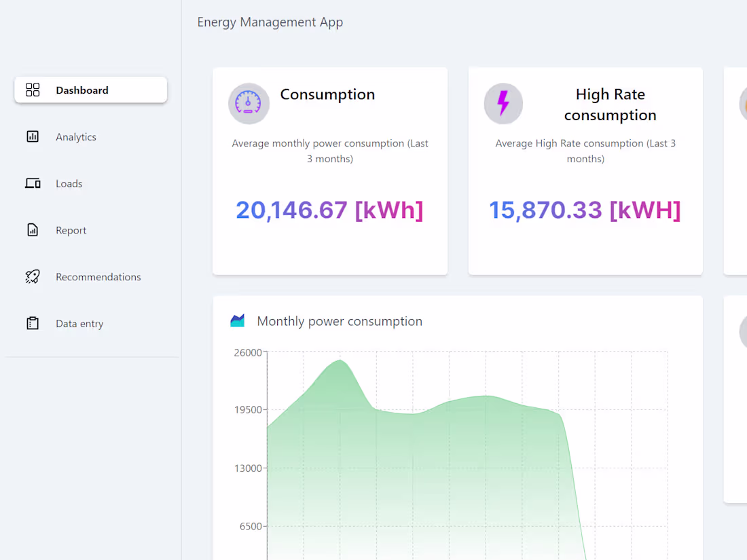Viewport: 747px width, 560px height.
Task: Open the Dashboard sidebar entry
Action: 81,90
